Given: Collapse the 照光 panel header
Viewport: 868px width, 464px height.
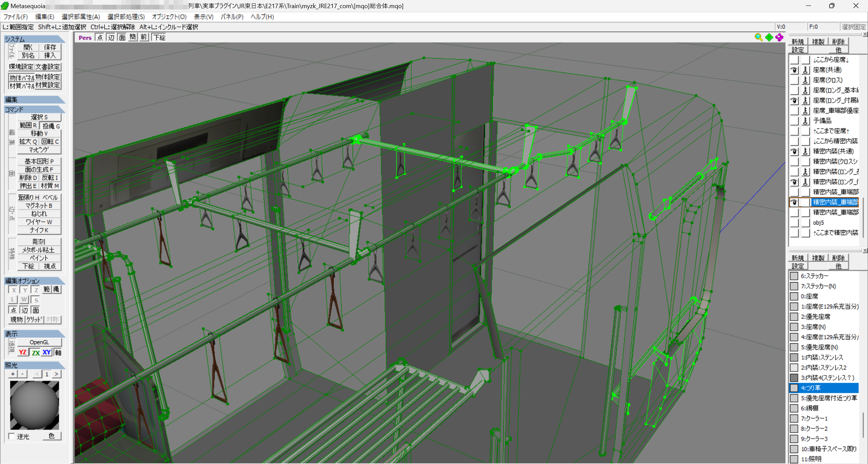Looking at the screenshot, I should (x=35, y=365).
